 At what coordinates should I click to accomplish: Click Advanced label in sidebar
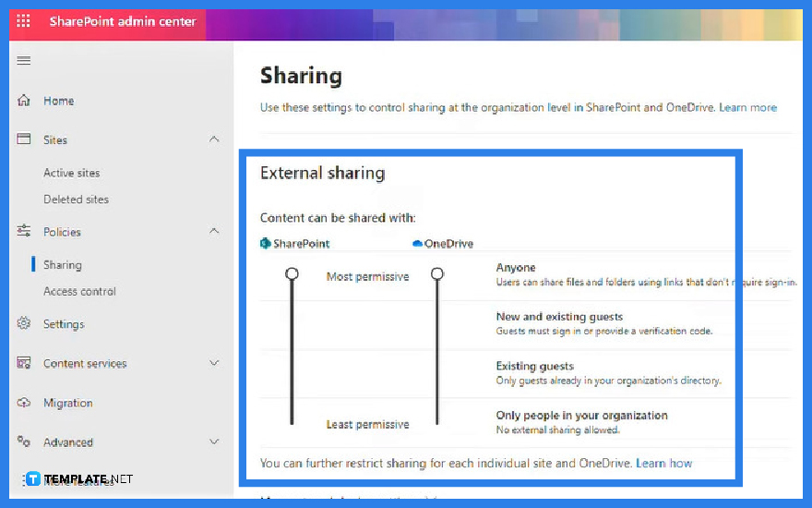[x=68, y=442]
